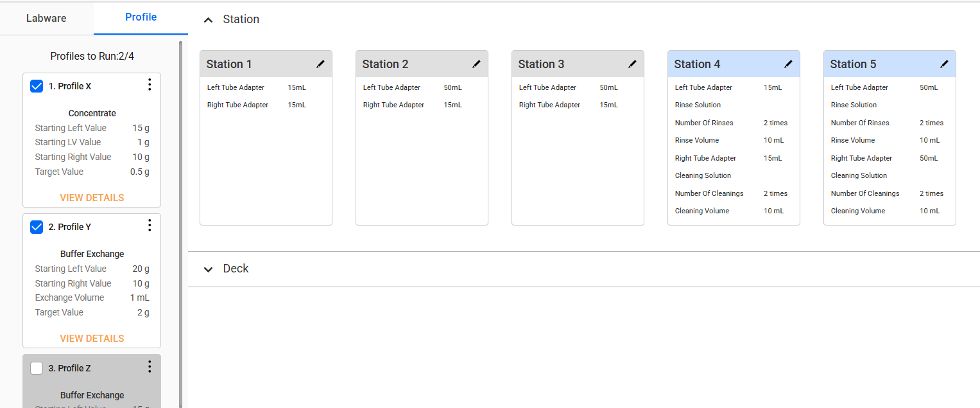Uncheck the Profile X checkbox
The width and height of the screenshot is (980, 408).
point(37,86)
